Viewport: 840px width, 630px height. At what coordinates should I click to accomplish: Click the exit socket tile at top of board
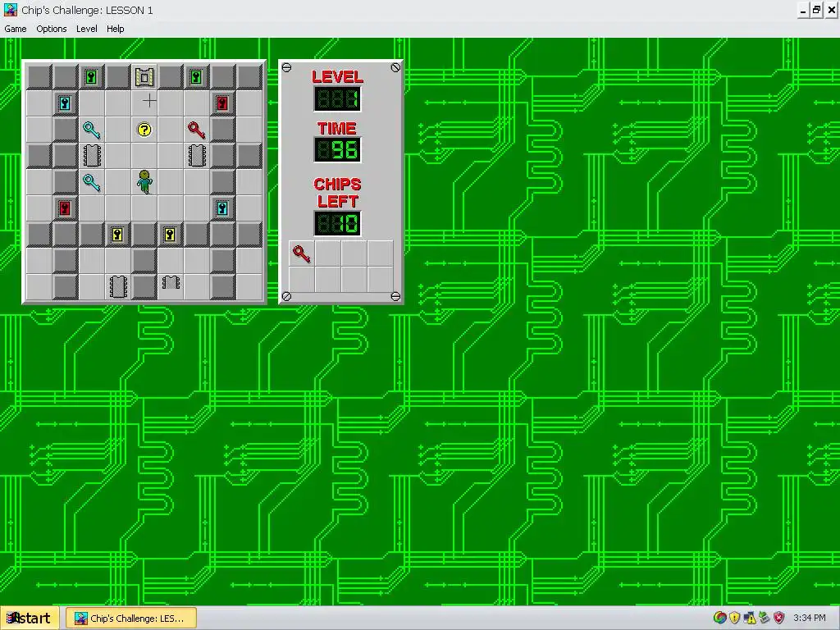click(144, 77)
